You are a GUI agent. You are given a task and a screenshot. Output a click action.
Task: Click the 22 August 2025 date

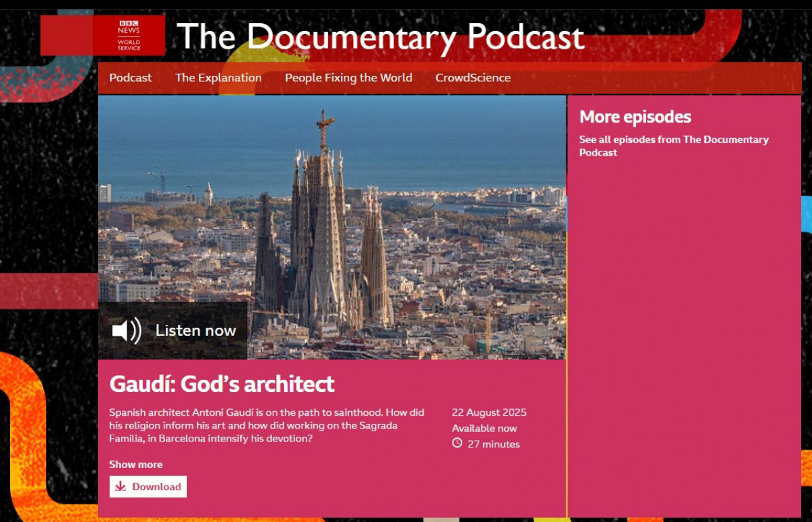point(489,412)
